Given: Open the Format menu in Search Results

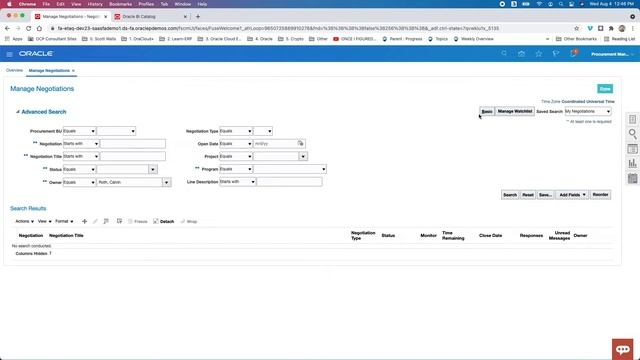Looking at the screenshot, I should pos(64,221).
